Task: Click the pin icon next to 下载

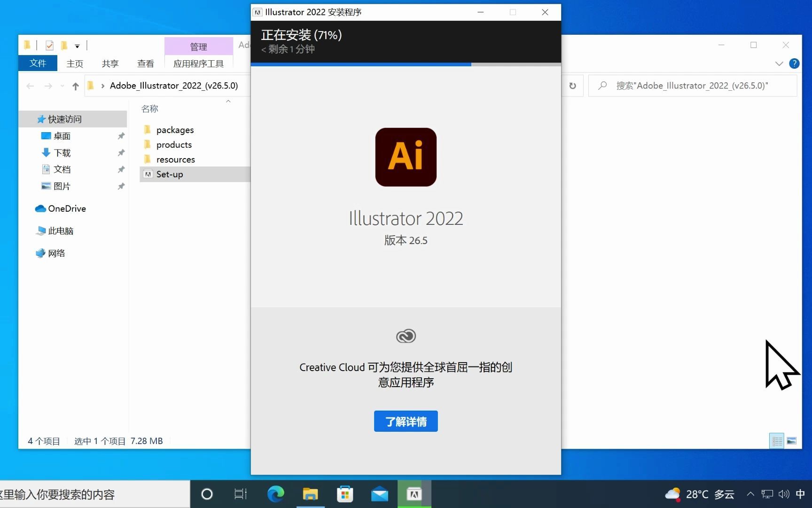Action: pyautogui.click(x=121, y=153)
